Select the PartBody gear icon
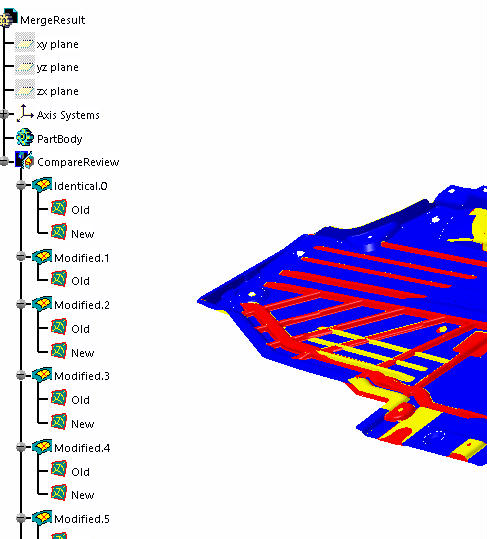This screenshot has height=539, width=487. tap(25, 138)
